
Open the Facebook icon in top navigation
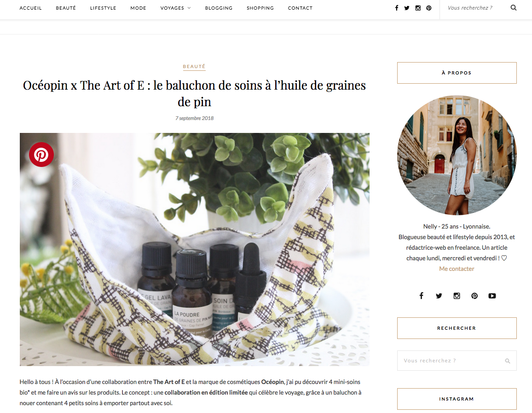397,8
